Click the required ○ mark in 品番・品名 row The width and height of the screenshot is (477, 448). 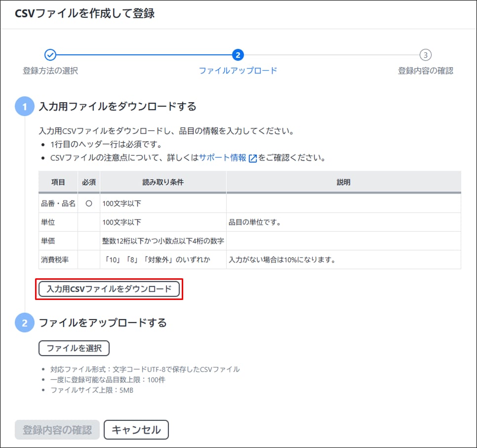(x=89, y=203)
